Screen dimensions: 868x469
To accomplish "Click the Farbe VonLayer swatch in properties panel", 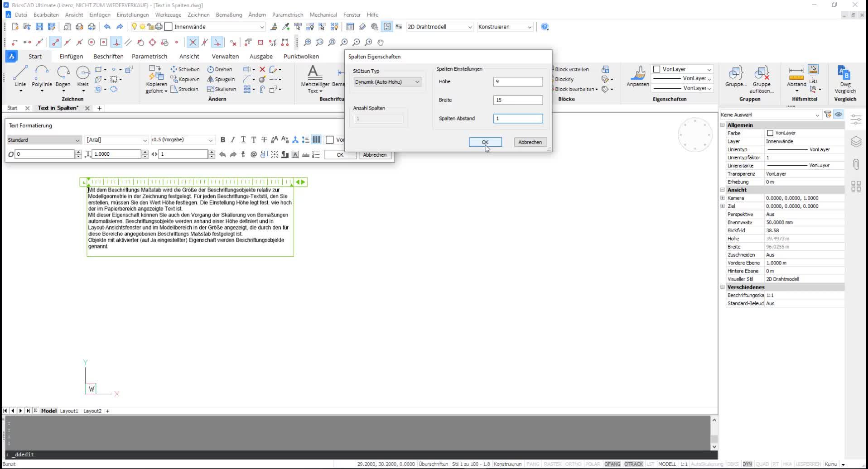I will (770, 133).
